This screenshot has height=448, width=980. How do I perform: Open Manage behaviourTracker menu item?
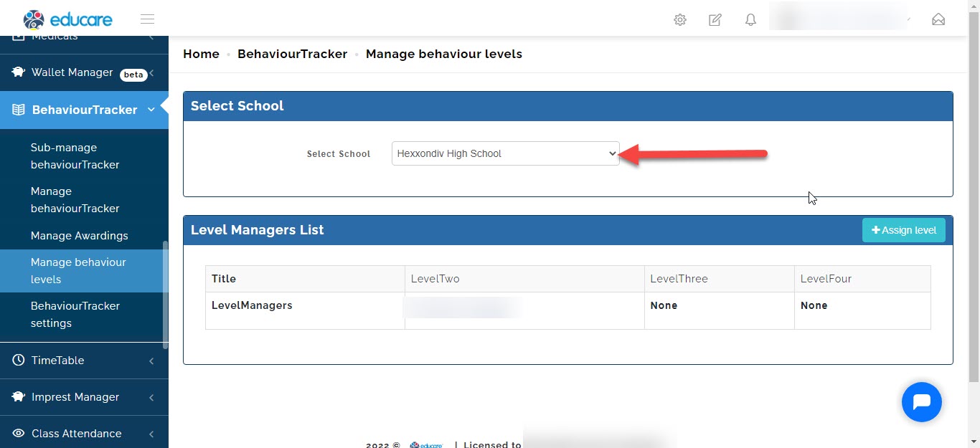tap(84, 200)
